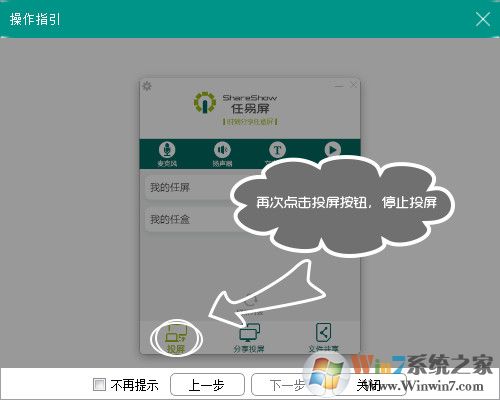Viewport: 500px width, 400px height.
Task: Click the 关闭 button
Action: (x=368, y=385)
